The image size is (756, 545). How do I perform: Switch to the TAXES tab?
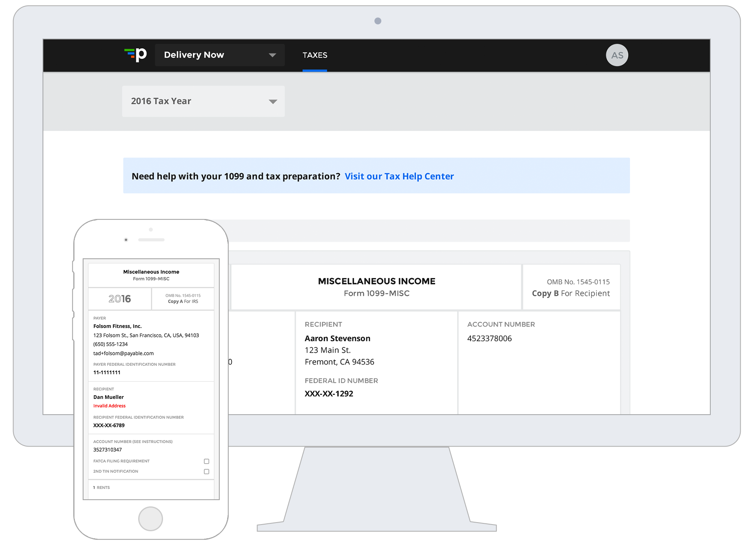(x=315, y=55)
